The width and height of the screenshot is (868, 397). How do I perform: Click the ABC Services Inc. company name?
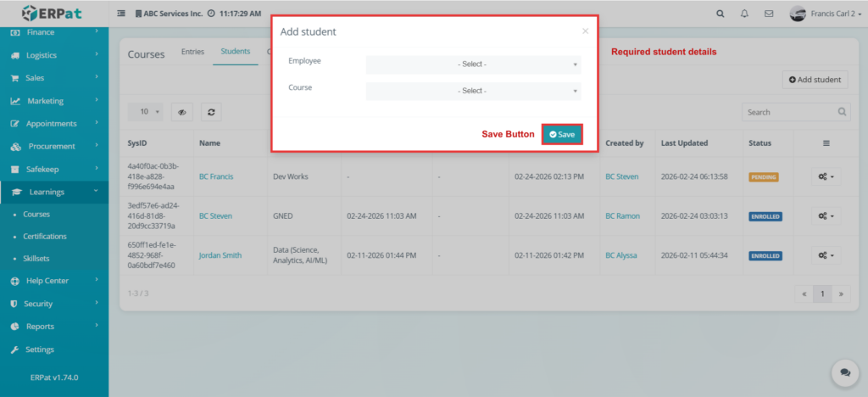[173, 14]
